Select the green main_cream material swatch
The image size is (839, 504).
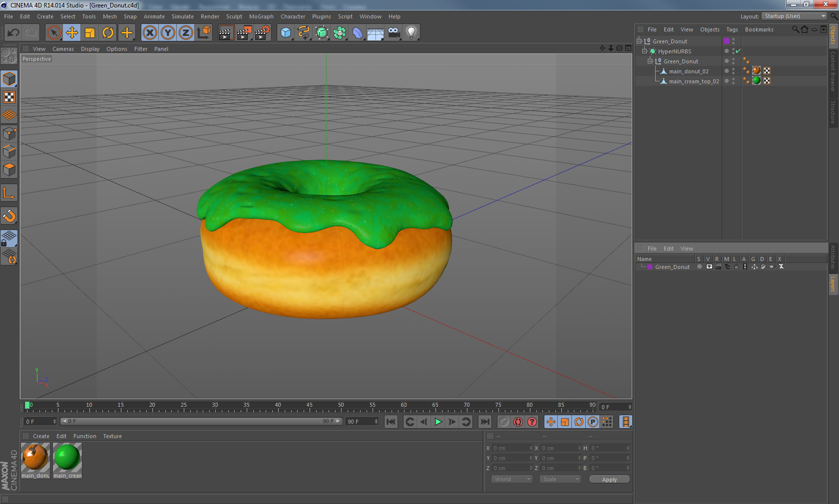click(x=67, y=458)
